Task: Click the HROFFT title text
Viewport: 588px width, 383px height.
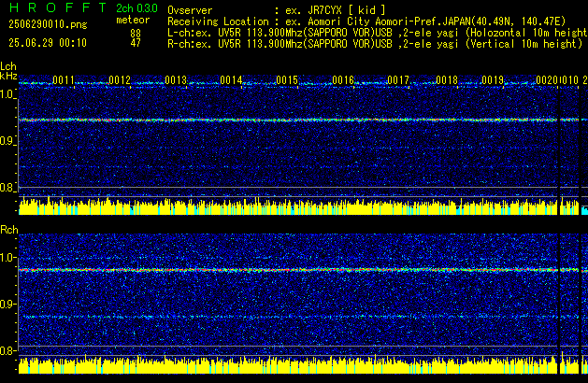Action: tap(58, 7)
